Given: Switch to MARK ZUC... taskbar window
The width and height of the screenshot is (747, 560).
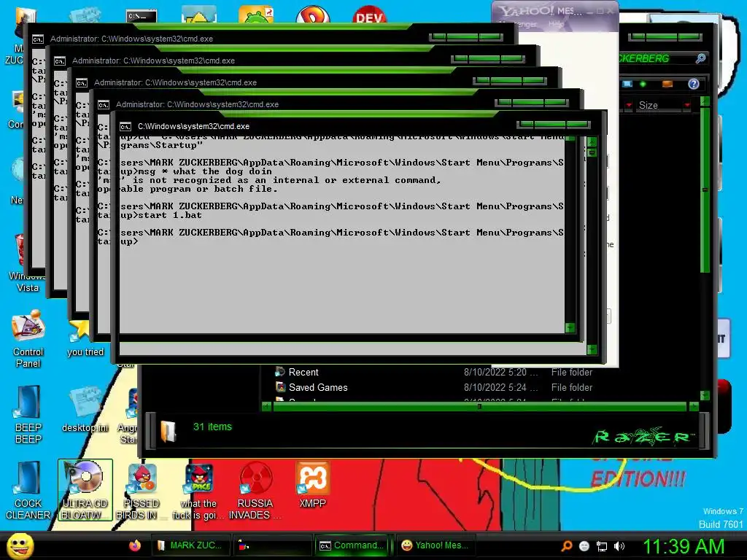Looking at the screenshot, I should point(190,545).
